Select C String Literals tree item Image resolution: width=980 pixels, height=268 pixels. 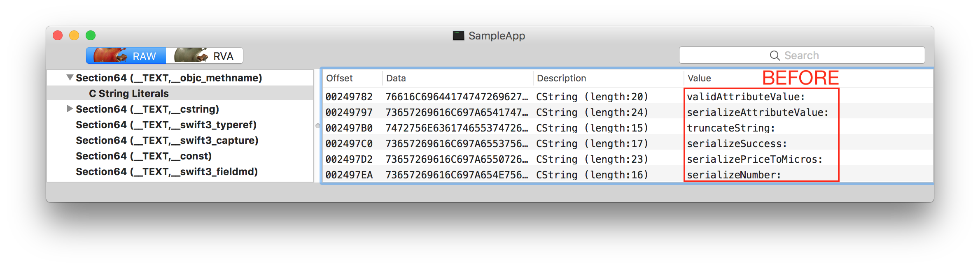click(x=129, y=93)
